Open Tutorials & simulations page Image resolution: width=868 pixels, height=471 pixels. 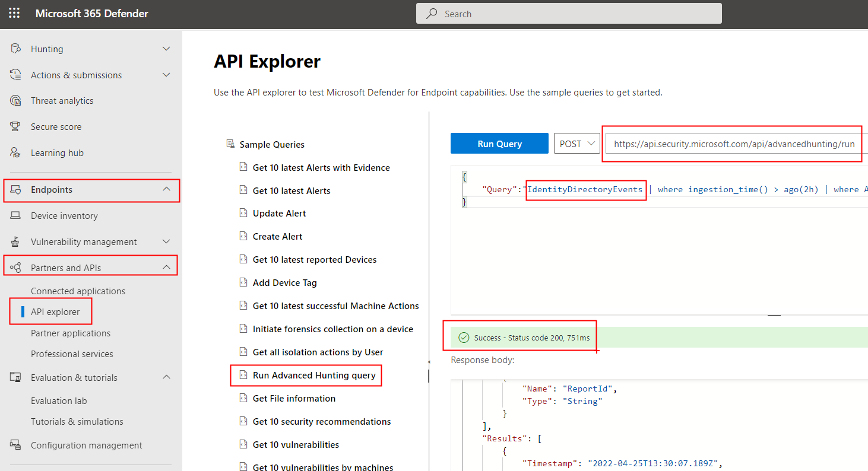coord(77,421)
